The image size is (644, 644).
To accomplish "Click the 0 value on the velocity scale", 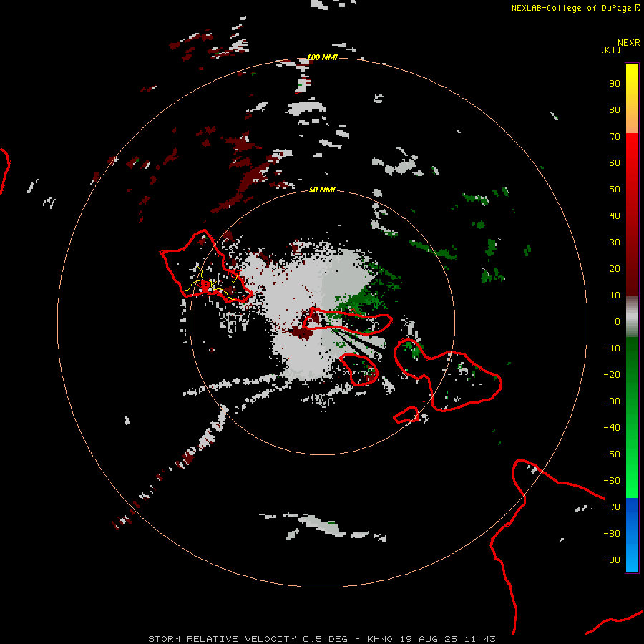I will click(618, 322).
